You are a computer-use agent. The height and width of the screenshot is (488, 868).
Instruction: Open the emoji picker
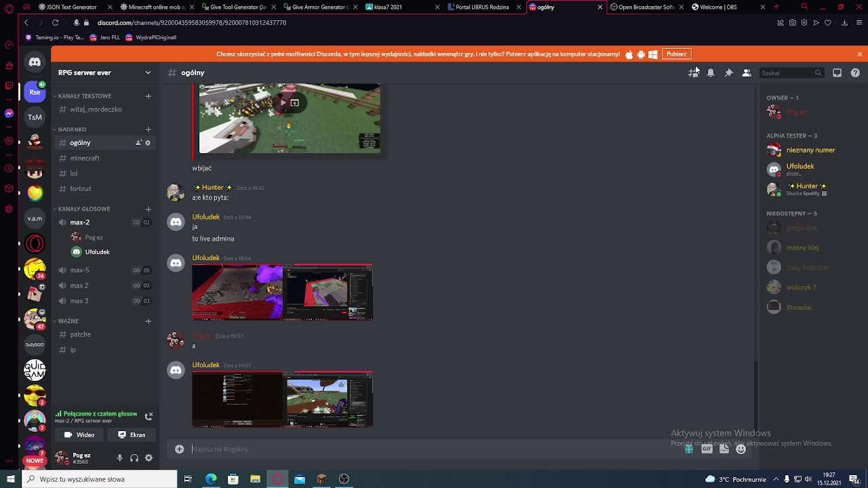coord(741,449)
